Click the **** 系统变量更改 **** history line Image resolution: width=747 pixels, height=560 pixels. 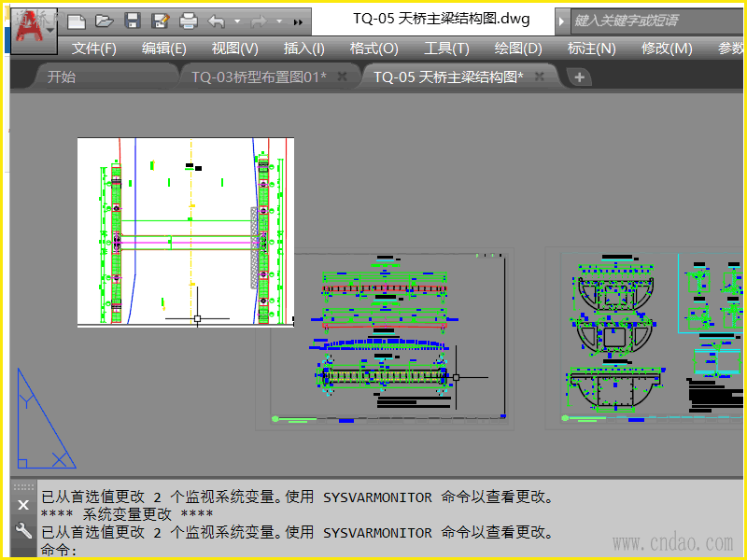point(127,514)
